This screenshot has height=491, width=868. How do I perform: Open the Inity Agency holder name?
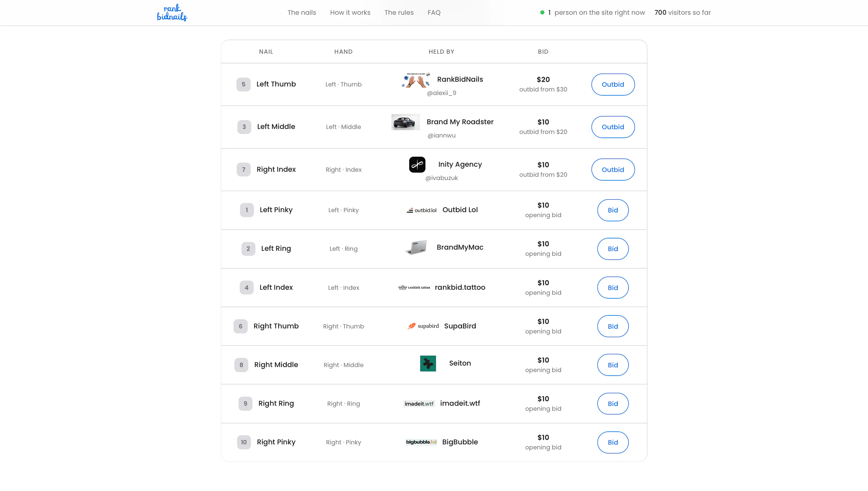pyautogui.click(x=460, y=164)
